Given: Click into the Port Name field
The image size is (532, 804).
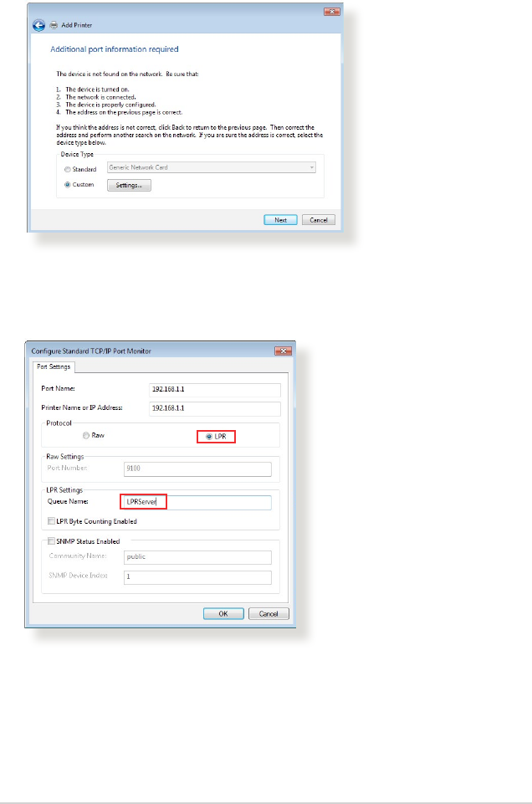Looking at the screenshot, I should coord(215,390).
